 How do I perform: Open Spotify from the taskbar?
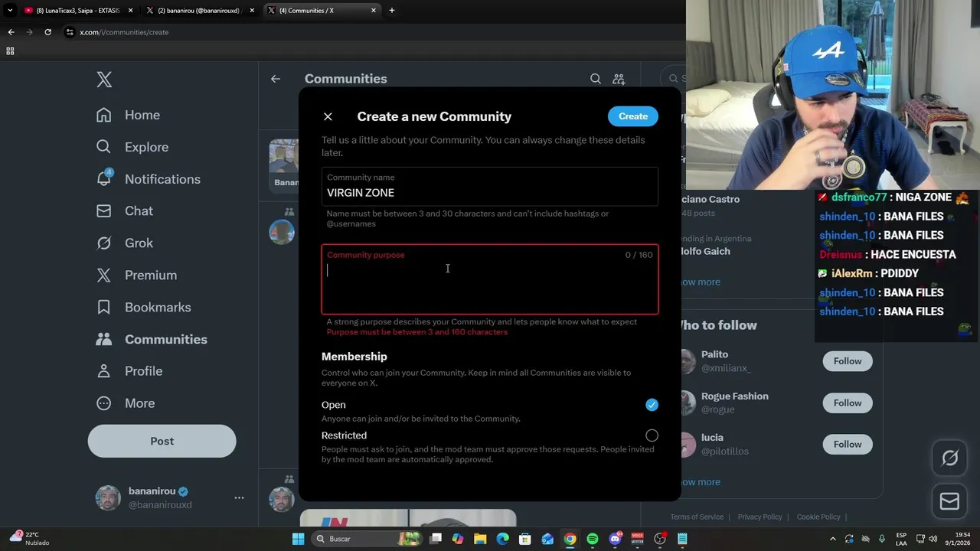pos(593,539)
